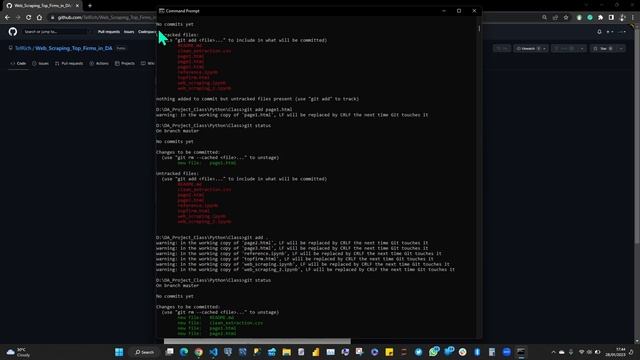Open GitHub notifications bell
The height and width of the screenshot is (360, 640).
click(x=599, y=32)
